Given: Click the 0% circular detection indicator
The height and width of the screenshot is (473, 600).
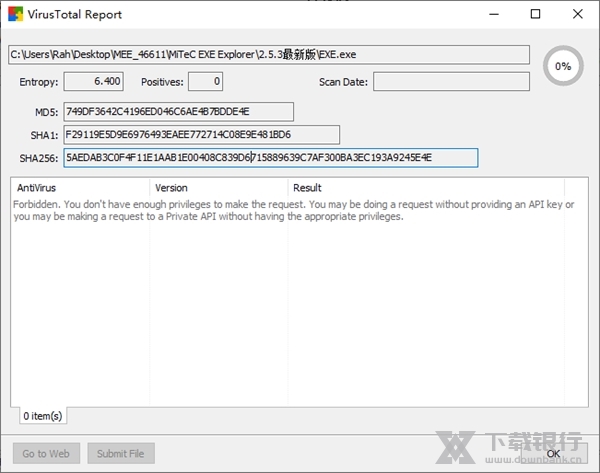Looking at the screenshot, I should pos(563,66).
